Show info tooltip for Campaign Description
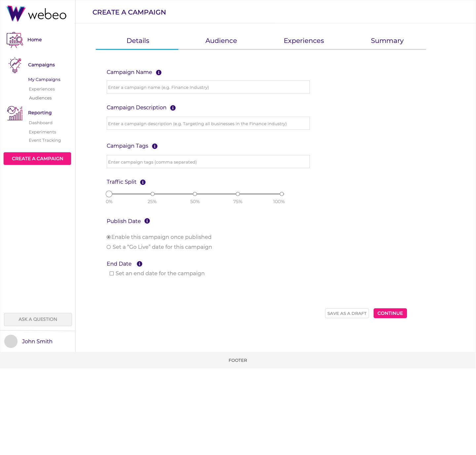The width and height of the screenshot is (476, 455). (173, 108)
